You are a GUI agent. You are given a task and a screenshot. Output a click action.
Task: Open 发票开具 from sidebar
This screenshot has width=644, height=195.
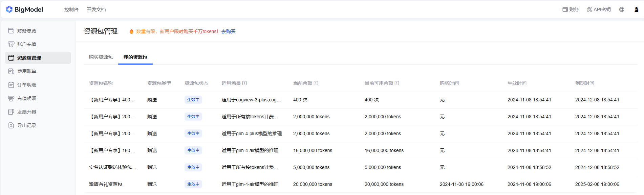(27, 112)
